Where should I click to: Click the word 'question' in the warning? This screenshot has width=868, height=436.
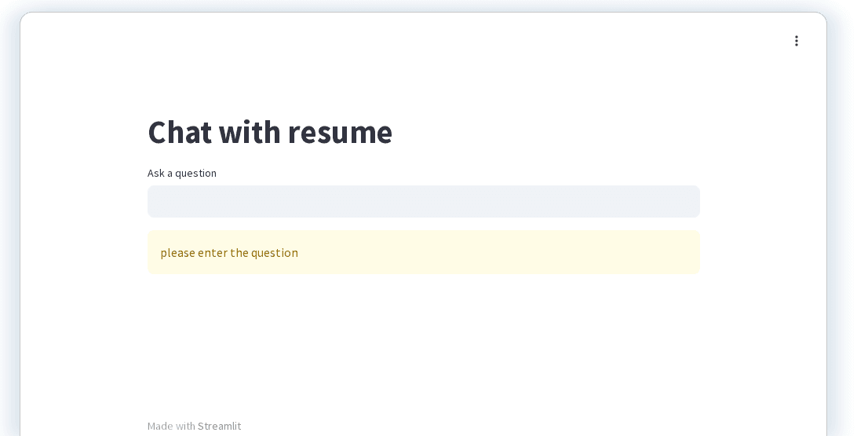(275, 253)
